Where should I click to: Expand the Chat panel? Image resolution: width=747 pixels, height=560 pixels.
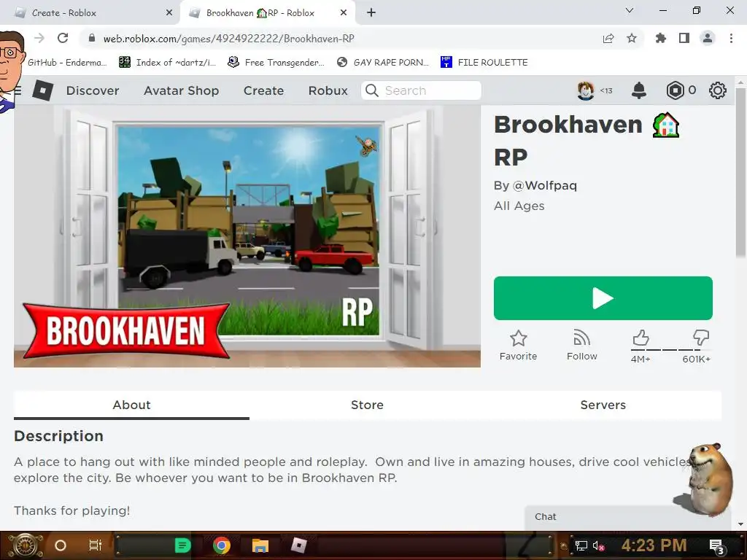pyautogui.click(x=627, y=517)
